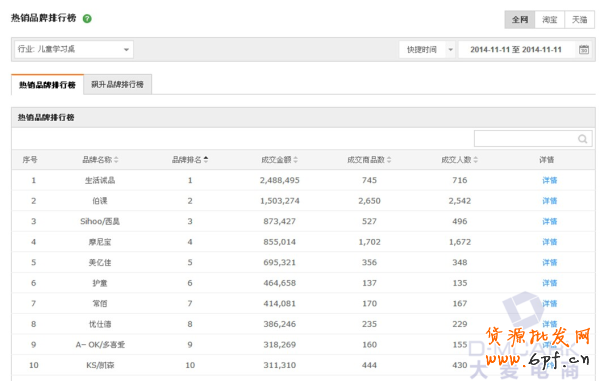Sort by 品牌排名 column arrow
This screenshot has height=381, width=600.
coord(206,160)
